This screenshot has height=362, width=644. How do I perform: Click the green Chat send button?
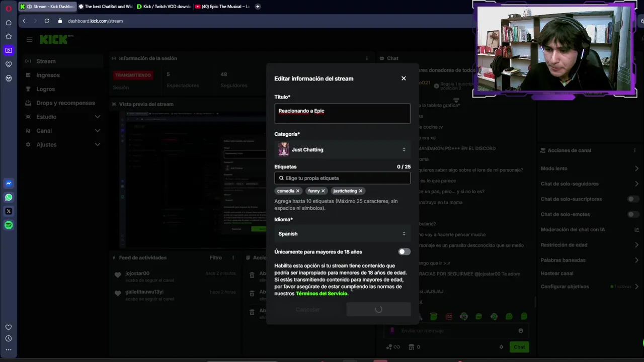pos(519,347)
